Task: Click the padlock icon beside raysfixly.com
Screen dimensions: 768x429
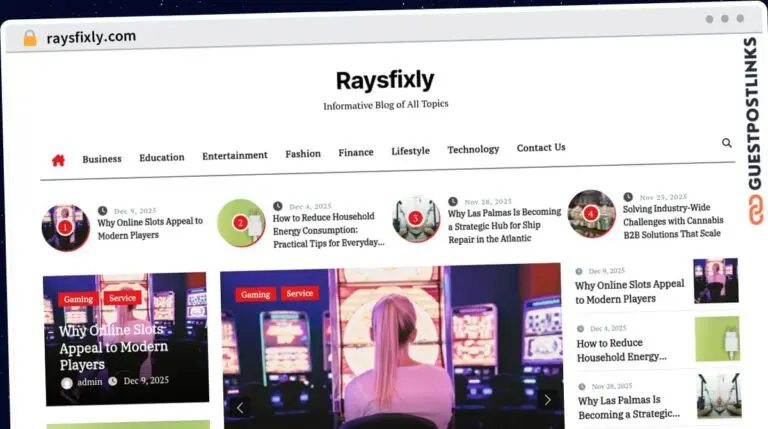Action: [x=30, y=38]
